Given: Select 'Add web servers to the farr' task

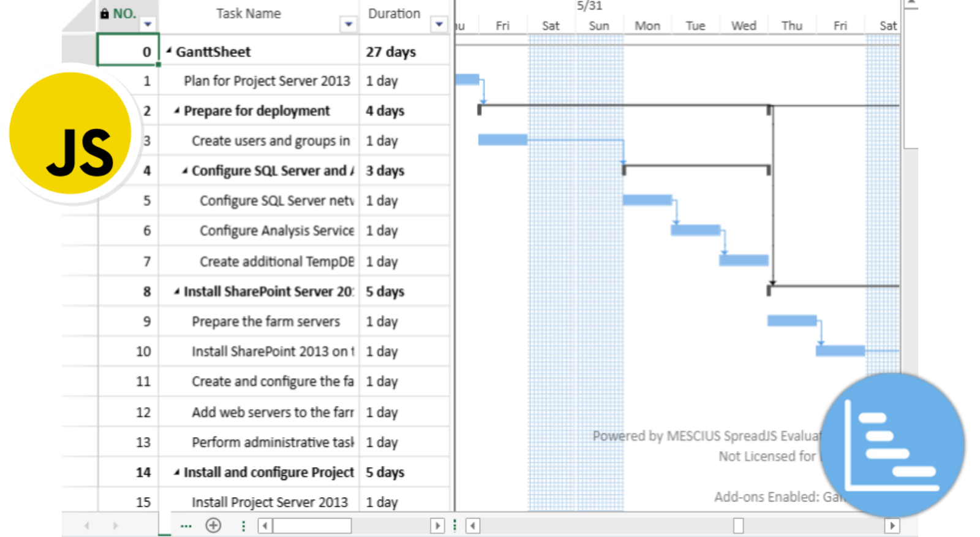Looking at the screenshot, I should [273, 413].
